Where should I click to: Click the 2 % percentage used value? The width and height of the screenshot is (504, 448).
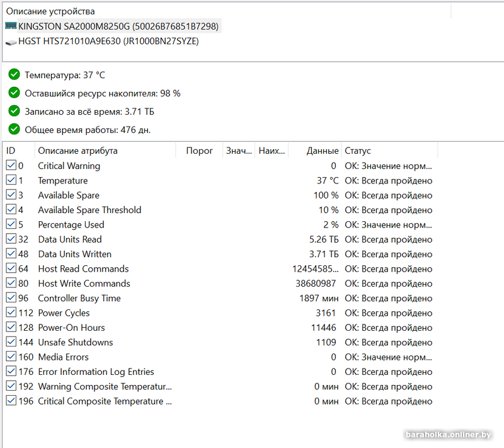(x=331, y=225)
